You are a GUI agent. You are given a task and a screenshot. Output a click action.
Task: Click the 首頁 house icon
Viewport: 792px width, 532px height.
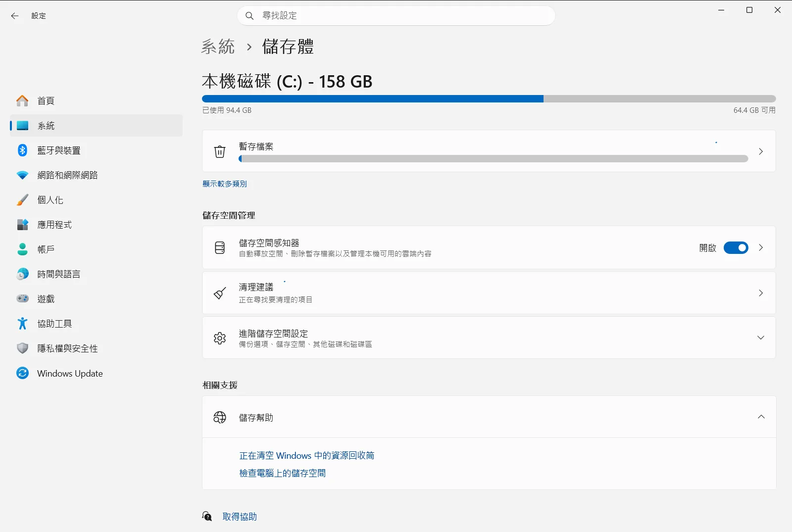point(22,101)
